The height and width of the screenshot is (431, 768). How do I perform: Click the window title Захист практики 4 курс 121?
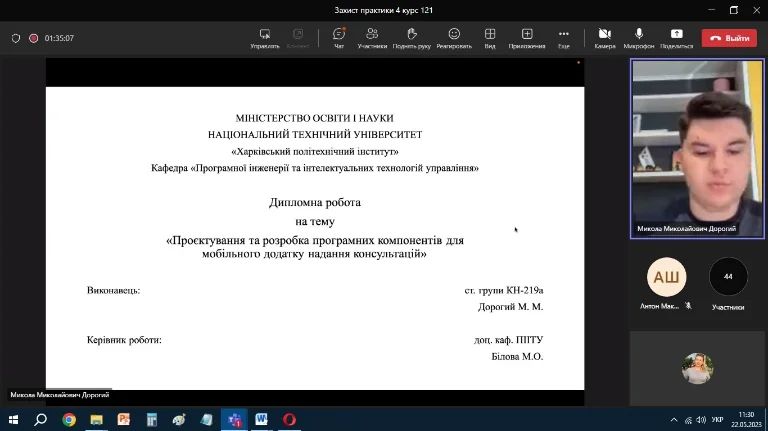pyautogui.click(x=384, y=10)
